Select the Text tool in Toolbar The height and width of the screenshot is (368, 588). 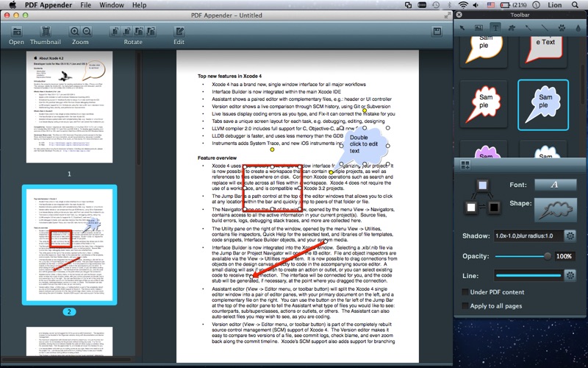tap(495, 28)
